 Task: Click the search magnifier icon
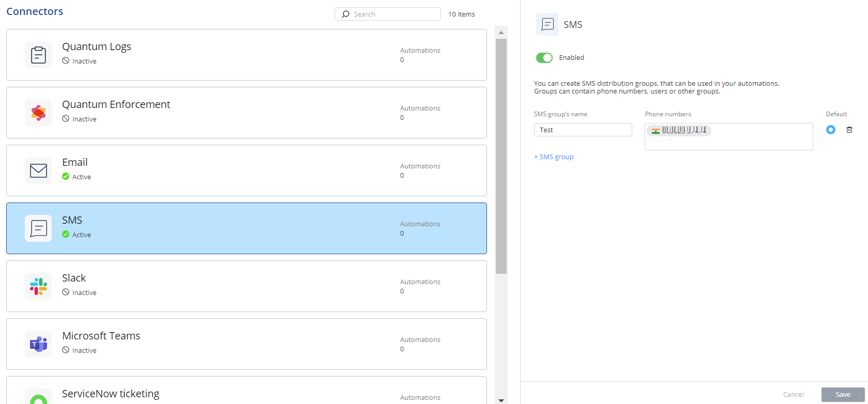[346, 14]
